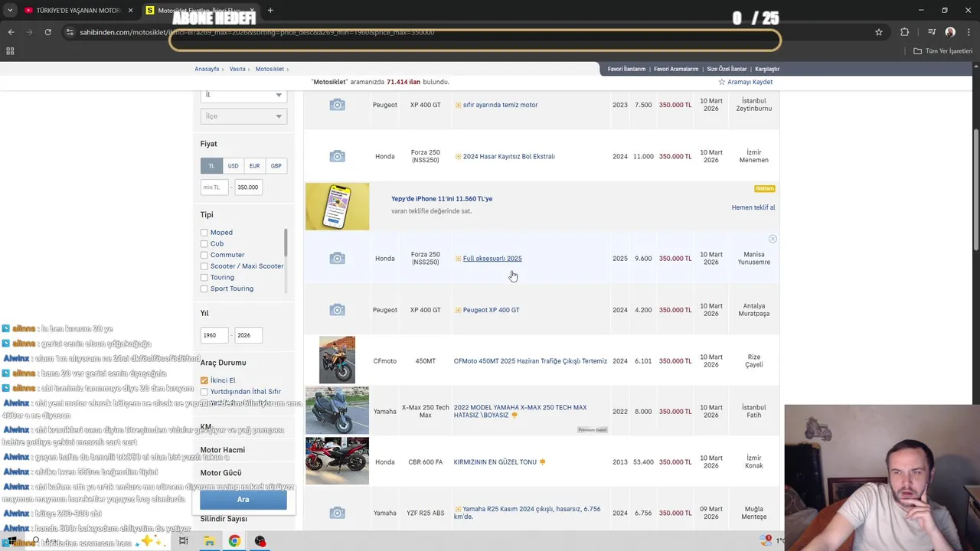The image size is (980, 551).
Task: Open the Tüm Yer İşaretleri folder
Action: [942, 51]
